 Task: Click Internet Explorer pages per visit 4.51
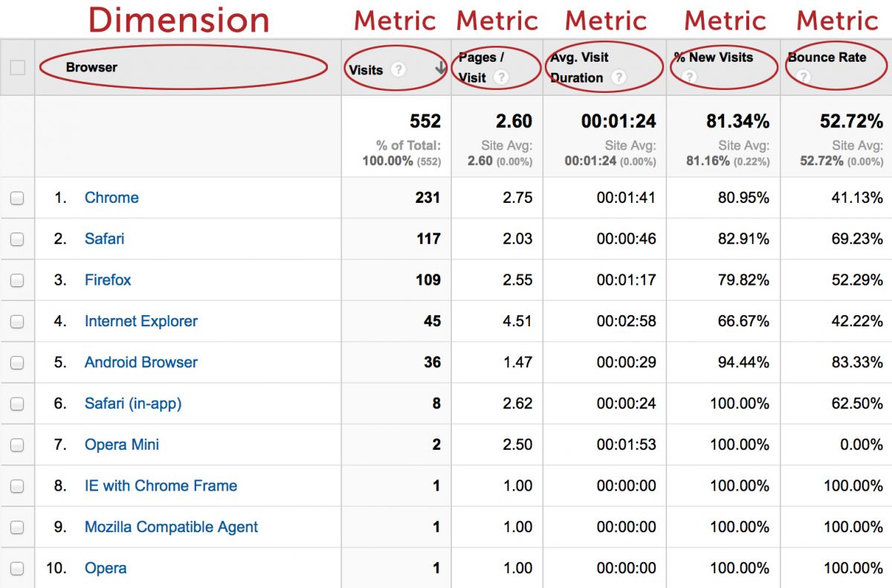tap(518, 321)
